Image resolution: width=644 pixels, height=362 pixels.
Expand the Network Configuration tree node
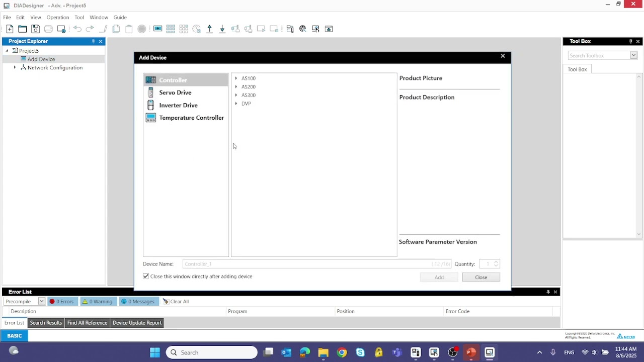15,67
